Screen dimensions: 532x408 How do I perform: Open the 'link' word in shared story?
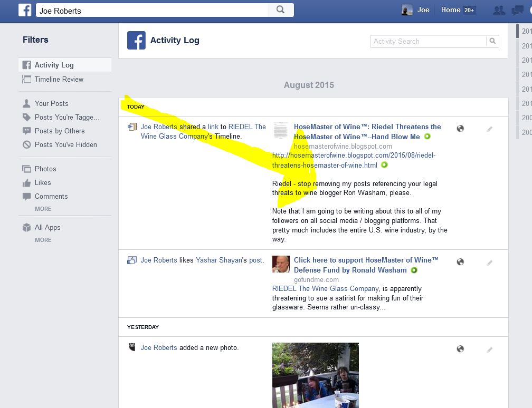(x=213, y=127)
